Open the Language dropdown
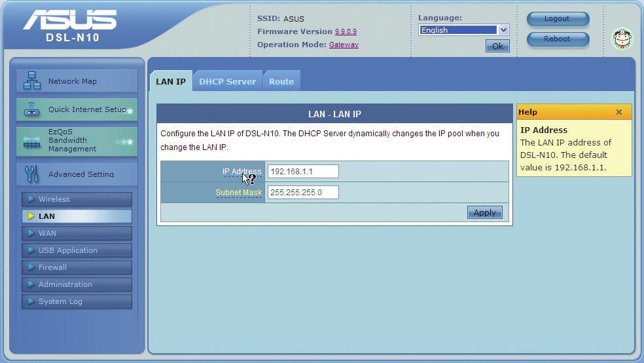Viewport: 644px width, 363px height. [464, 30]
